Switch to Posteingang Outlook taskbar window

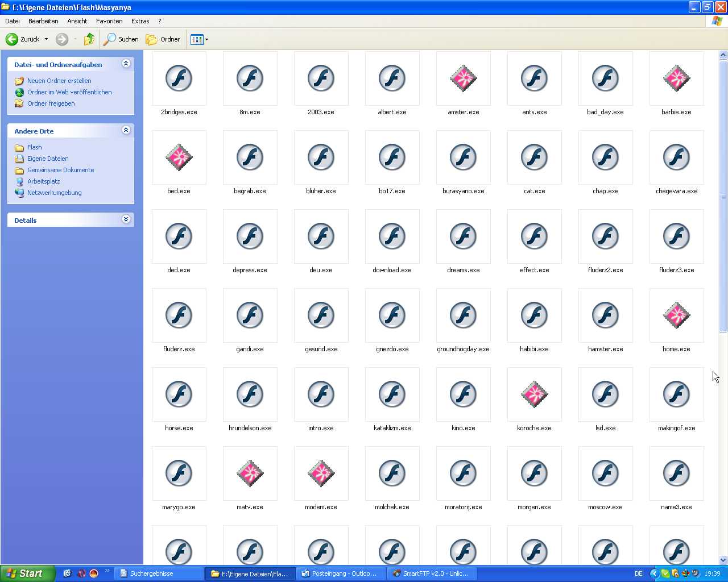click(x=341, y=573)
